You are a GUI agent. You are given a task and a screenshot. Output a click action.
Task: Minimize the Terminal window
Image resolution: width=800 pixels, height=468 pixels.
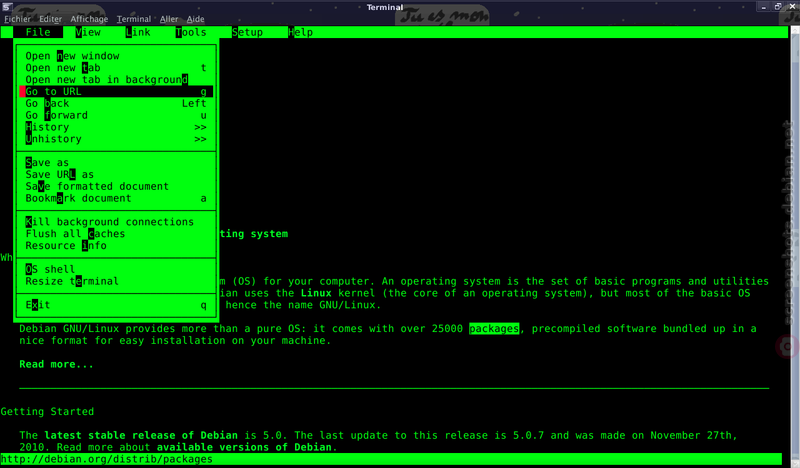[x=764, y=7]
